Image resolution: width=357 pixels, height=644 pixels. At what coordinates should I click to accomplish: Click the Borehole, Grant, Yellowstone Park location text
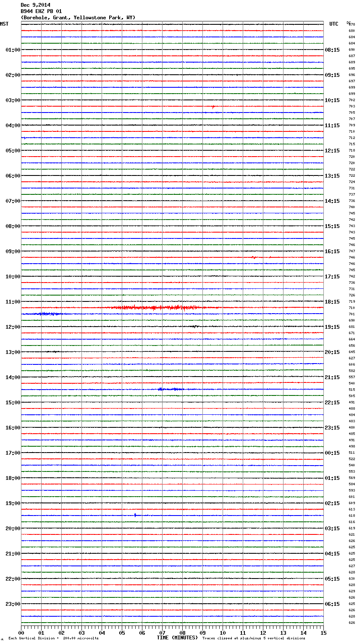[x=78, y=18]
